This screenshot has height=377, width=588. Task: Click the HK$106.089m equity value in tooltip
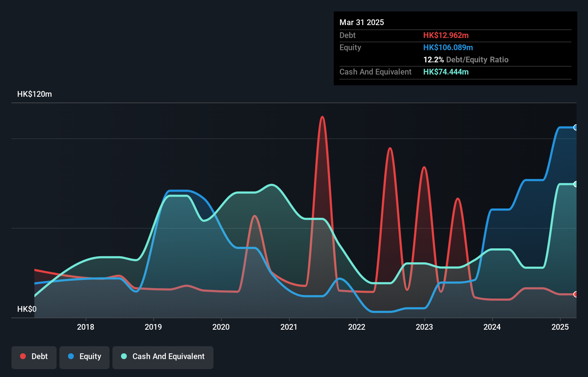tap(448, 47)
